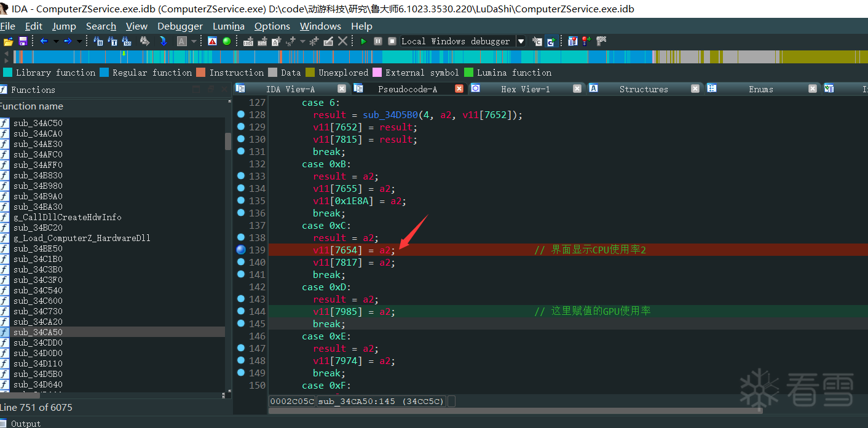
Task: Toggle breakpoint dot on line 144
Action: click(240, 311)
